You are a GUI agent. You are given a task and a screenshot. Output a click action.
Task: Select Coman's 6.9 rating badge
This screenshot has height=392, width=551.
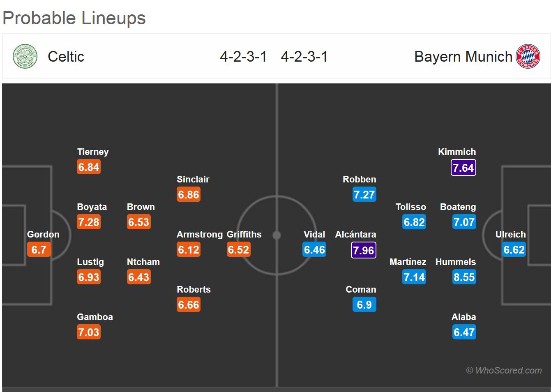point(364,305)
